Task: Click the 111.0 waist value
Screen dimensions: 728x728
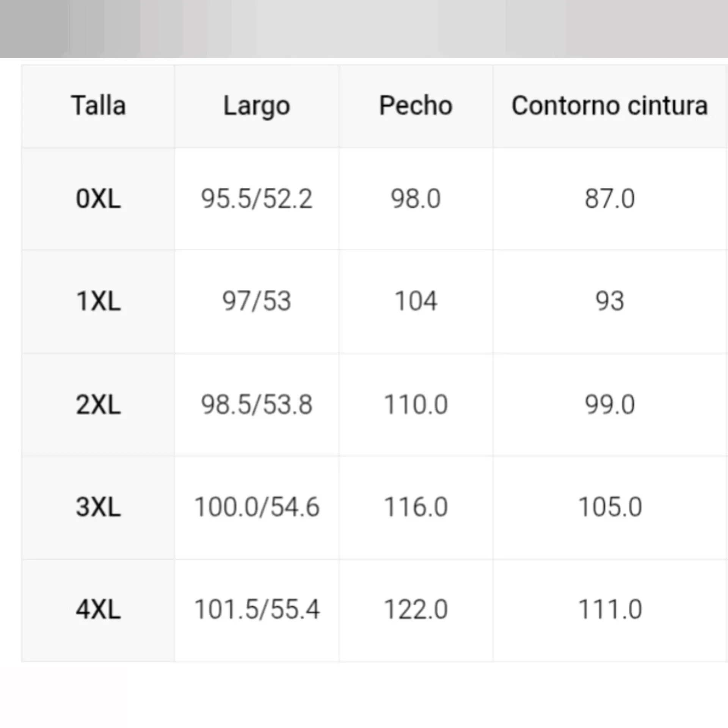Action: [609, 610]
